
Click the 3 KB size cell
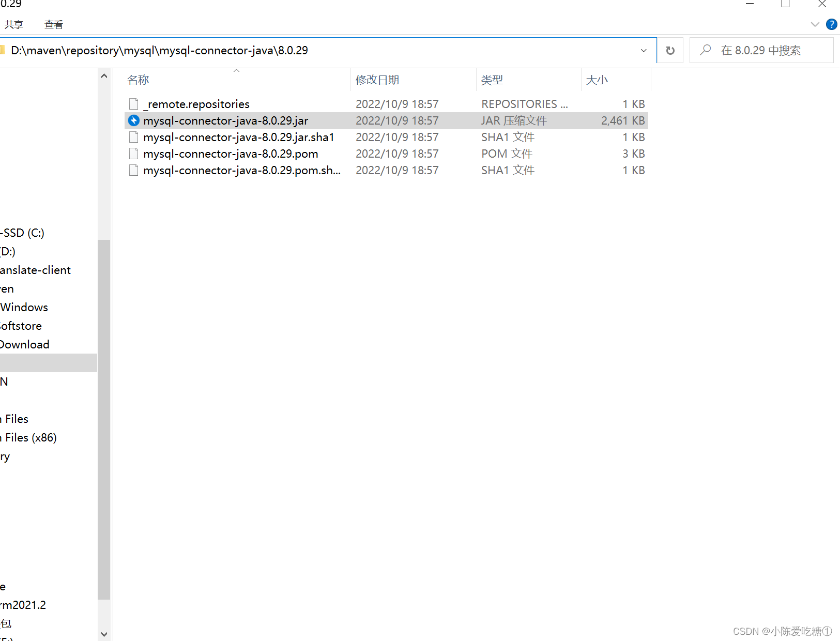tap(633, 154)
